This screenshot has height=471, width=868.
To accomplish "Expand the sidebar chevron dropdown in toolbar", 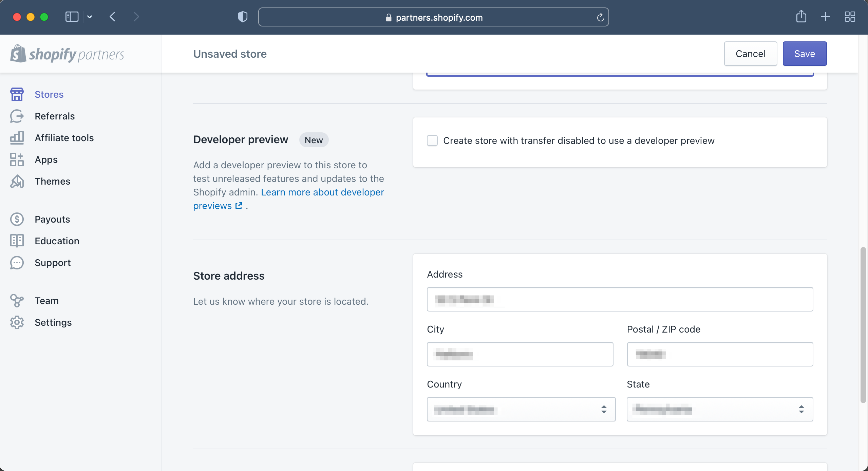I will coord(90,17).
